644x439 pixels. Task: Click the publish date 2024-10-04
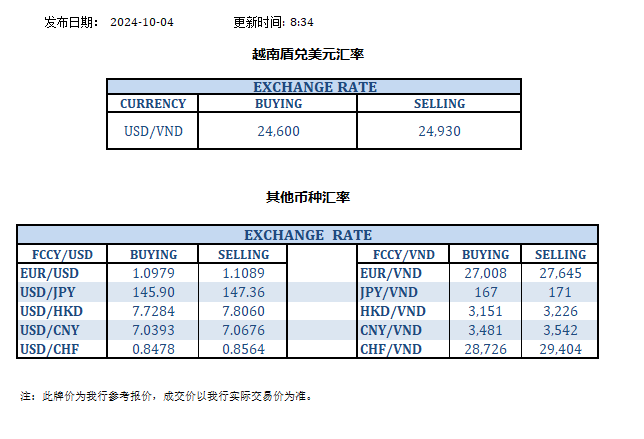pos(141,22)
